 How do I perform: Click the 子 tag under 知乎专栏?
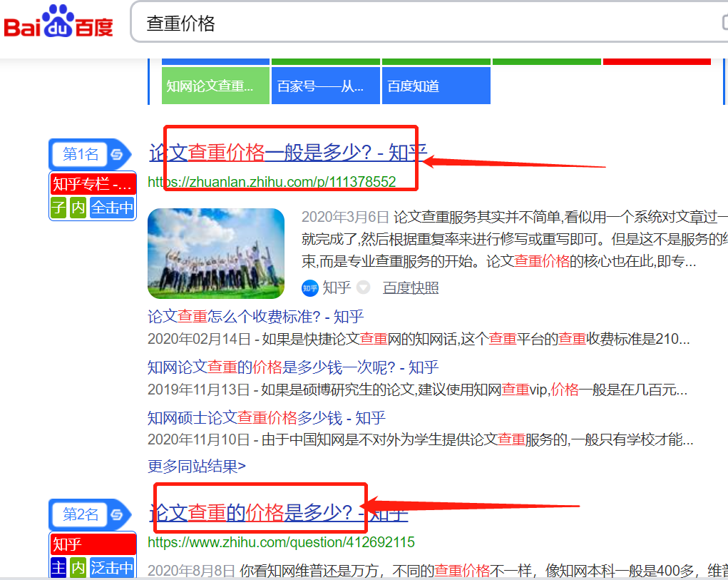pyautogui.click(x=58, y=207)
